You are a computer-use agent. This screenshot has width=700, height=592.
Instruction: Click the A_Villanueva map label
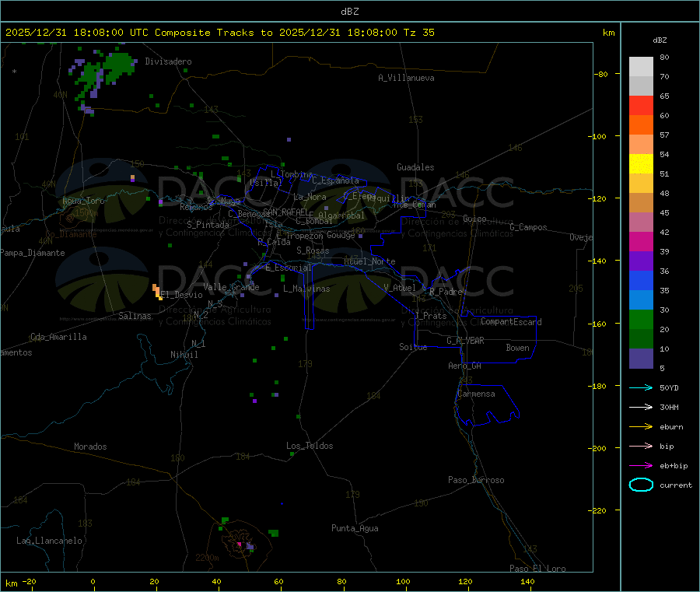pos(406,78)
